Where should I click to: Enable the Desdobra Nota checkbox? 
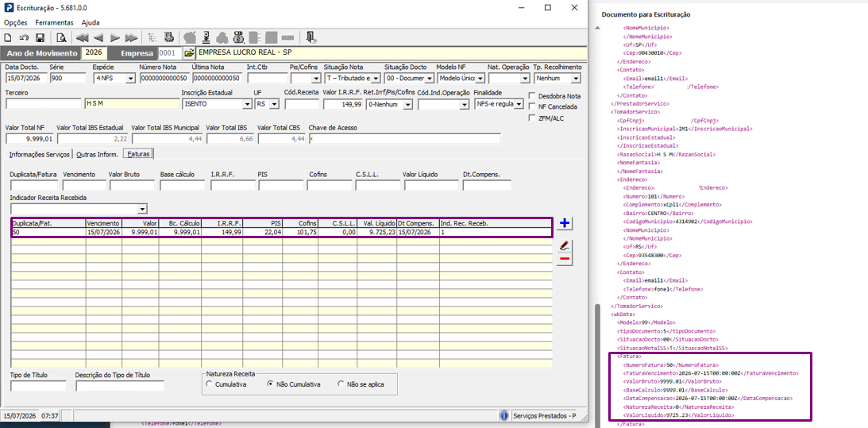click(533, 96)
